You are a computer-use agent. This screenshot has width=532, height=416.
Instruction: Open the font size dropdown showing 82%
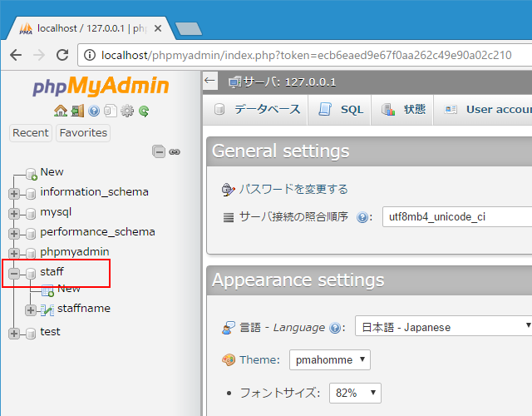[x=355, y=394]
